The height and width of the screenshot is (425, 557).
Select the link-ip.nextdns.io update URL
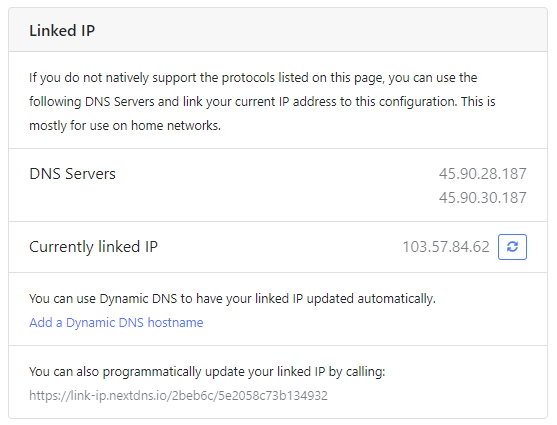[178, 396]
